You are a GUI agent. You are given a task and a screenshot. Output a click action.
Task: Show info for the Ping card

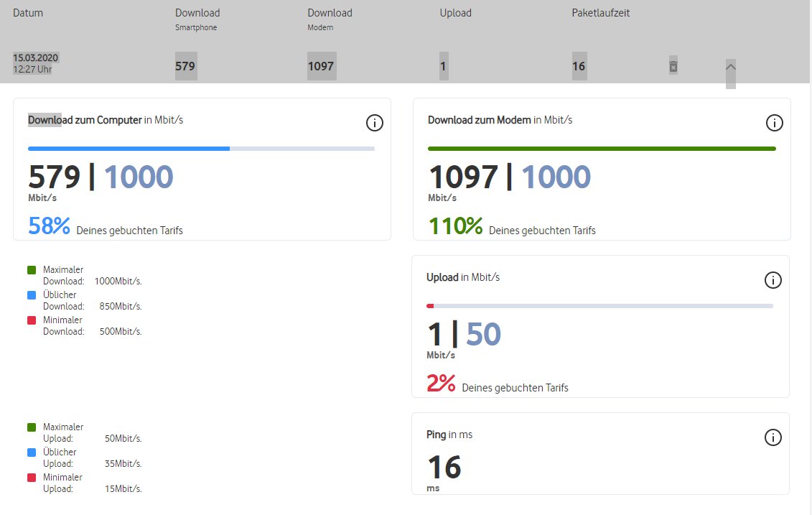click(x=773, y=437)
